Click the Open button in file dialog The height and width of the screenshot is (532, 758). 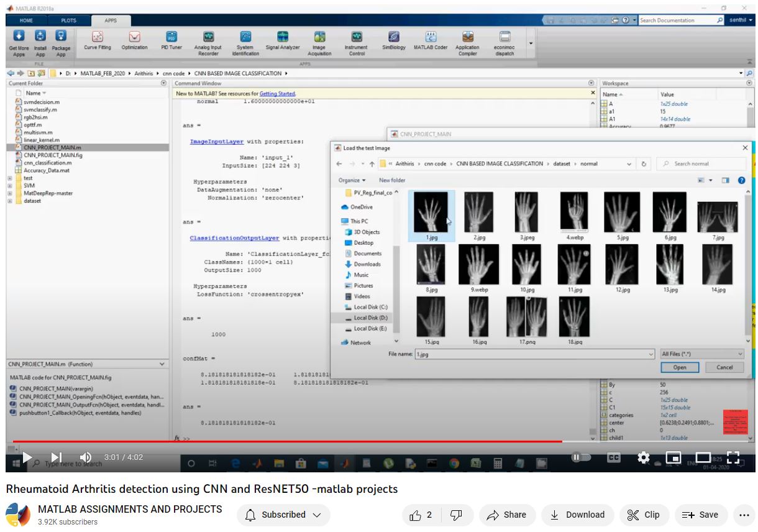pyautogui.click(x=680, y=367)
